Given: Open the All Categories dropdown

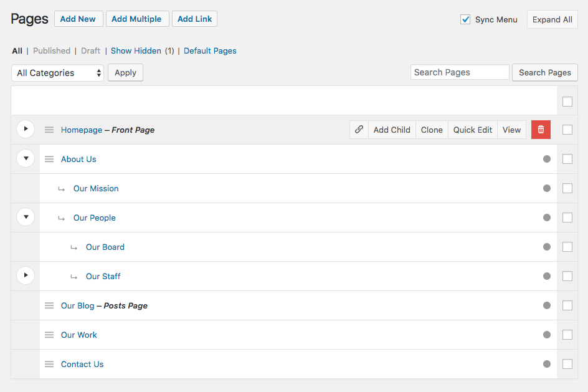Looking at the screenshot, I should 57,73.
